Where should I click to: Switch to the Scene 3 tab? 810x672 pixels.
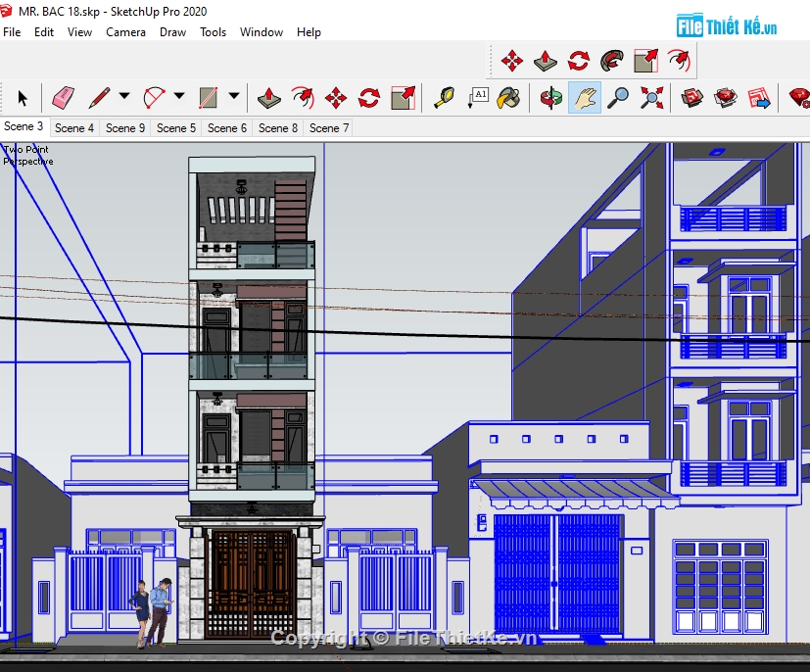click(x=24, y=126)
